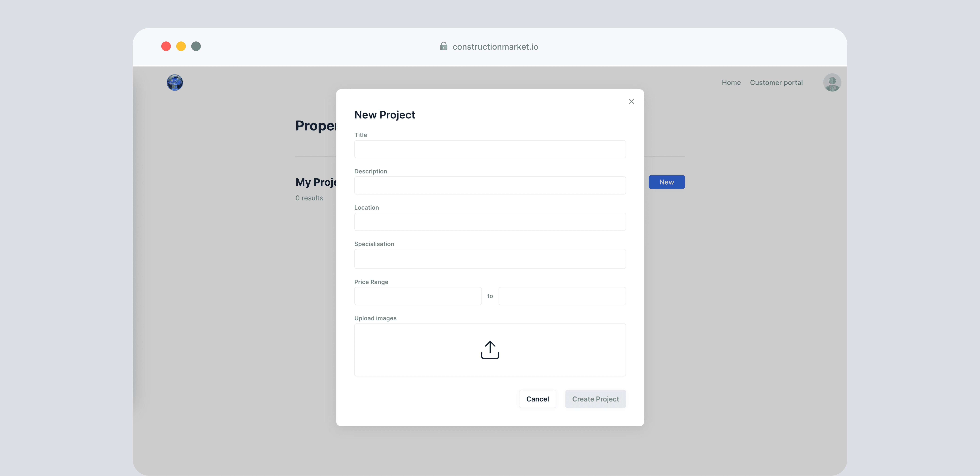Click the Upload images drop area

pos(490,350)
